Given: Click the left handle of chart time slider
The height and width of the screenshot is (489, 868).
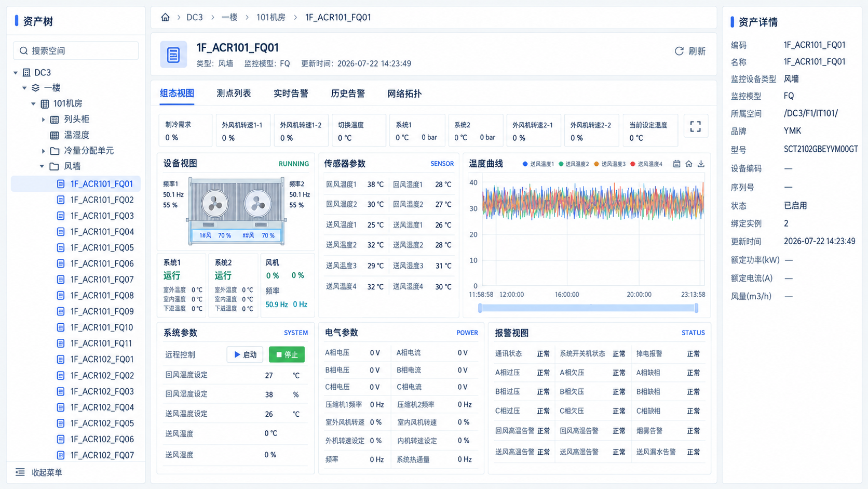Looking at the screenshot, I should point(480,308).
